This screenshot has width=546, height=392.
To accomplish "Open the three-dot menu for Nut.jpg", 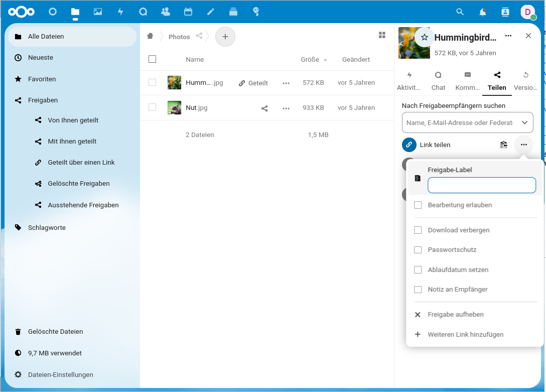I will coord(286,108).
